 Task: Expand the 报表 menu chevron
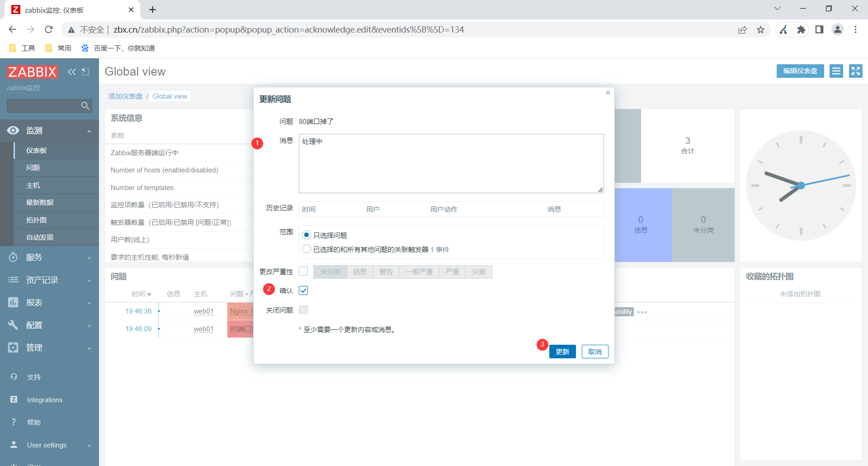tap(89, 303)
